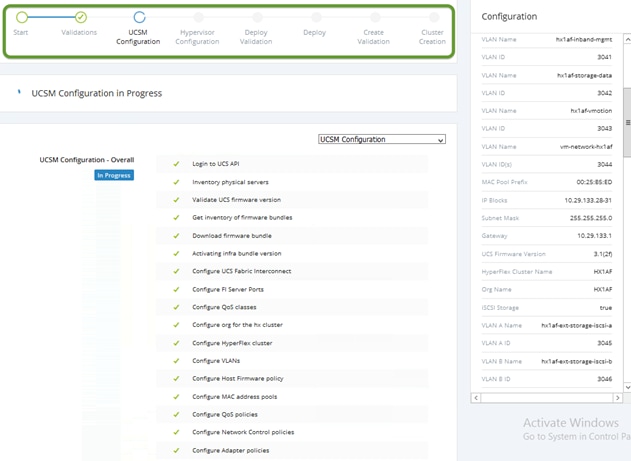Click the Cluster Creation step dot
Screen dimensions: 631x461
click(x=434, y=17)
